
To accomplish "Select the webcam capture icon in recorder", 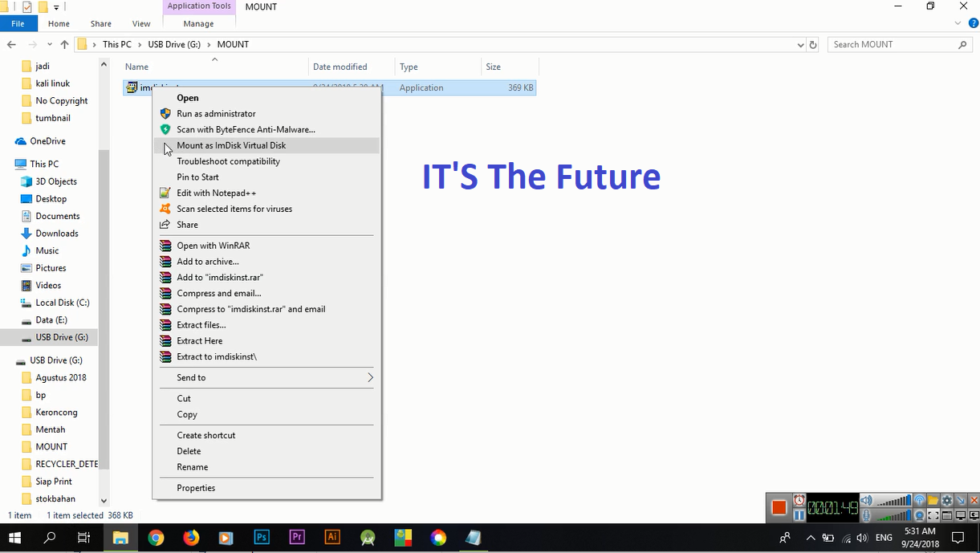I will pyautogui.click(x=919, y=514).
